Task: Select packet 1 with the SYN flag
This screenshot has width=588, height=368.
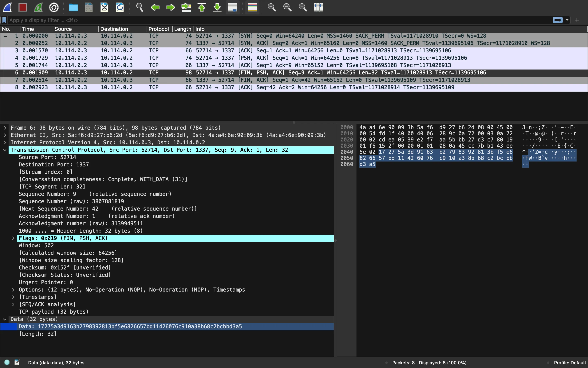Action: [294, 36]
